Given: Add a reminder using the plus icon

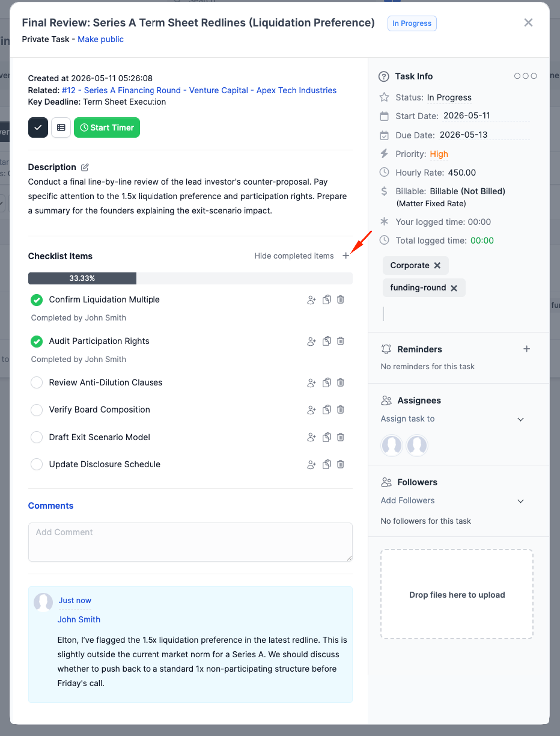Looking at the screenshot, I should 526,349.
